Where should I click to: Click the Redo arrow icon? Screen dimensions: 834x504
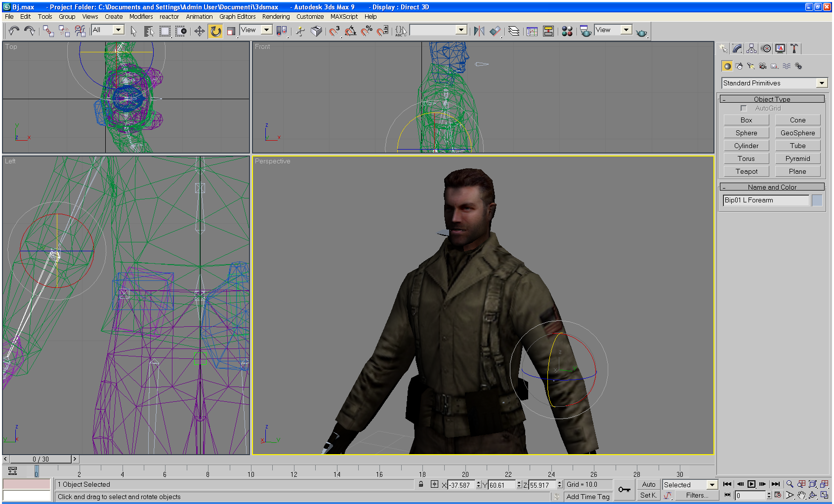[30, 31]
